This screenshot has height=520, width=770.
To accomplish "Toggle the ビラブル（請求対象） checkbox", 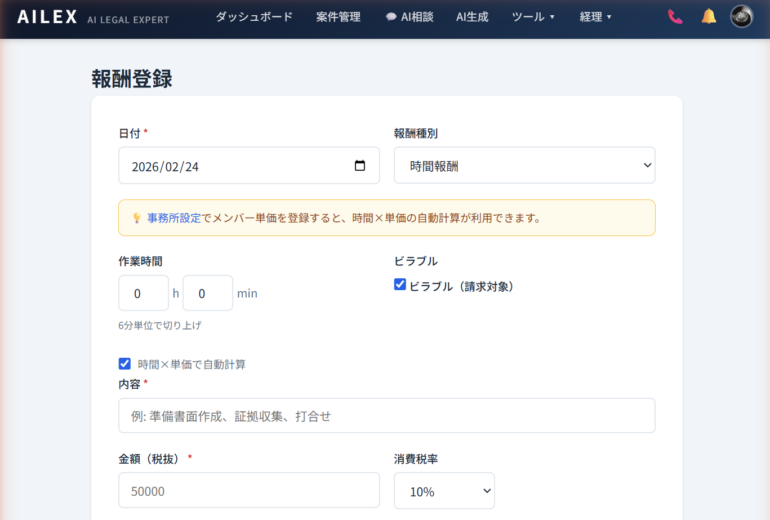I will [x=400, y=285].
